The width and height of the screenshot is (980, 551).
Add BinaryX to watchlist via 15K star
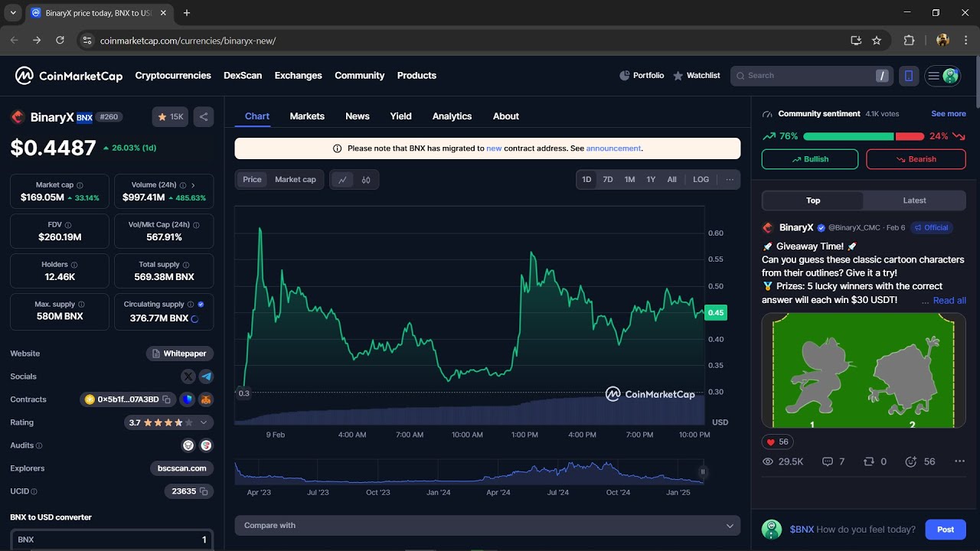[x=170, y=117]
